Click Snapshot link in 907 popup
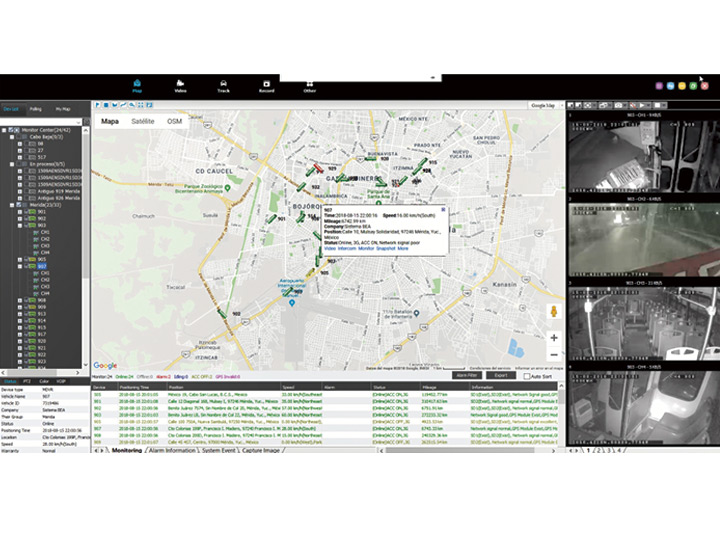 [385, 248]
